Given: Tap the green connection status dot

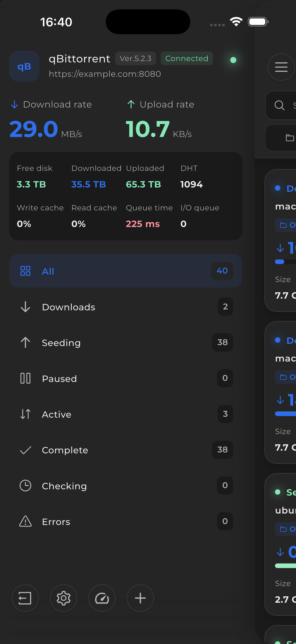Looking at the screenshot, I should coord(233,60).
